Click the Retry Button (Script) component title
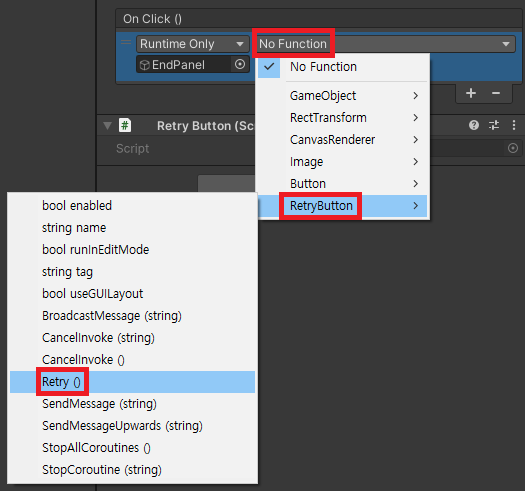 coord(206,126)
